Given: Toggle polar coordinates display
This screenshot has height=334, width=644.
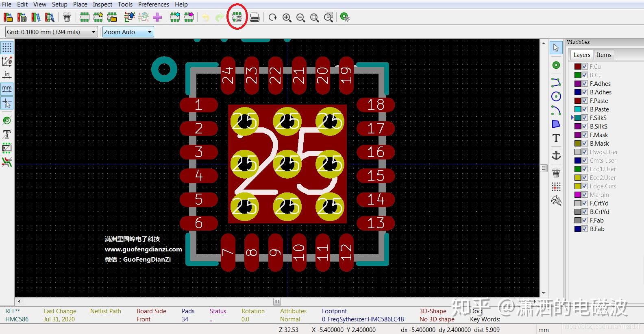Looking at the screenshot, I should 7,61.
